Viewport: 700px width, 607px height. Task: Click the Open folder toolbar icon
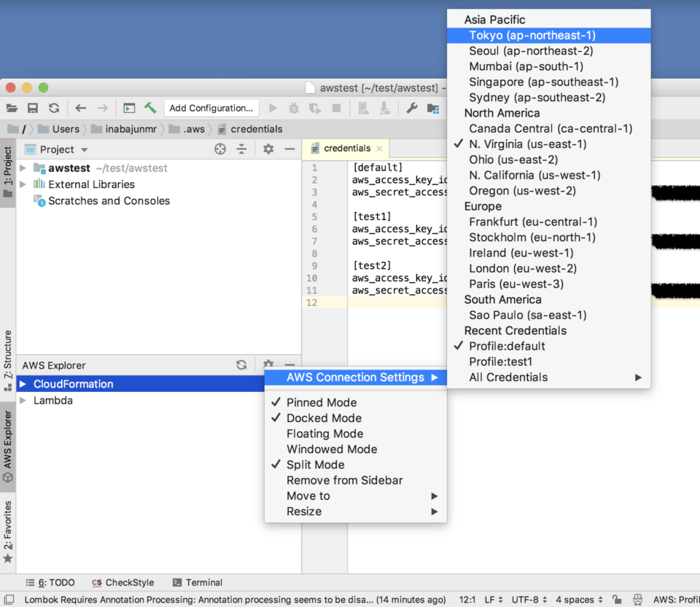point(12,108)
